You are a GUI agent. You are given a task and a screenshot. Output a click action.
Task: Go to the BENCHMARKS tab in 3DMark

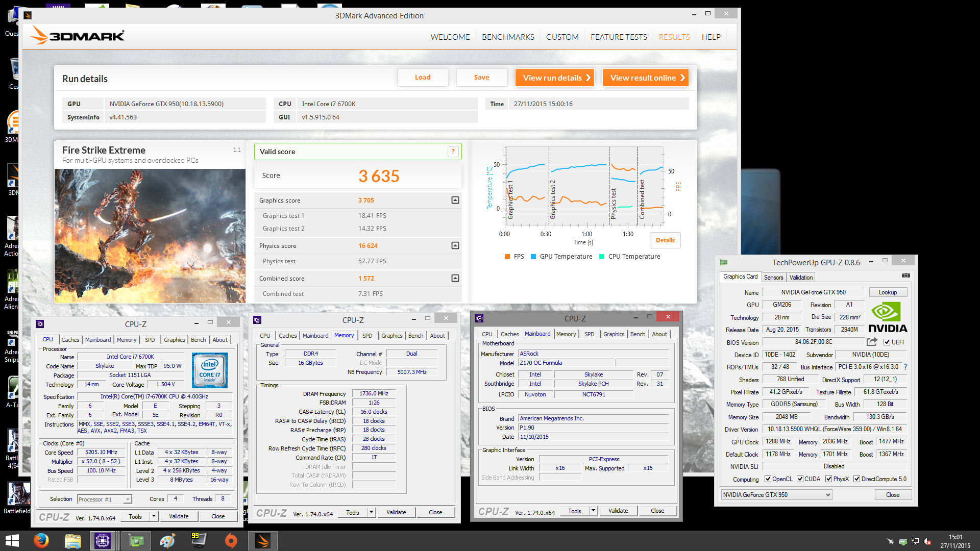click(508, 37)
